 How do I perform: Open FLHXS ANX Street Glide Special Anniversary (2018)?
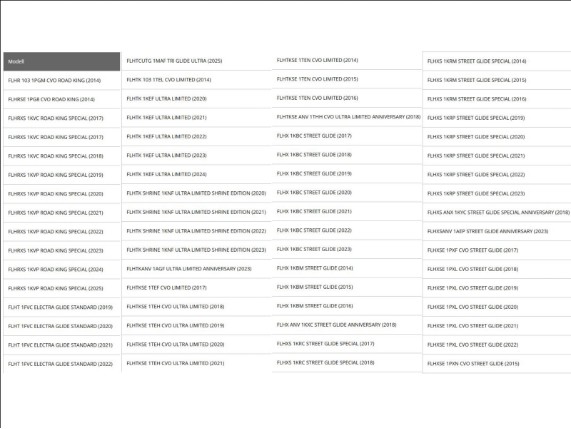click(499, 213)
